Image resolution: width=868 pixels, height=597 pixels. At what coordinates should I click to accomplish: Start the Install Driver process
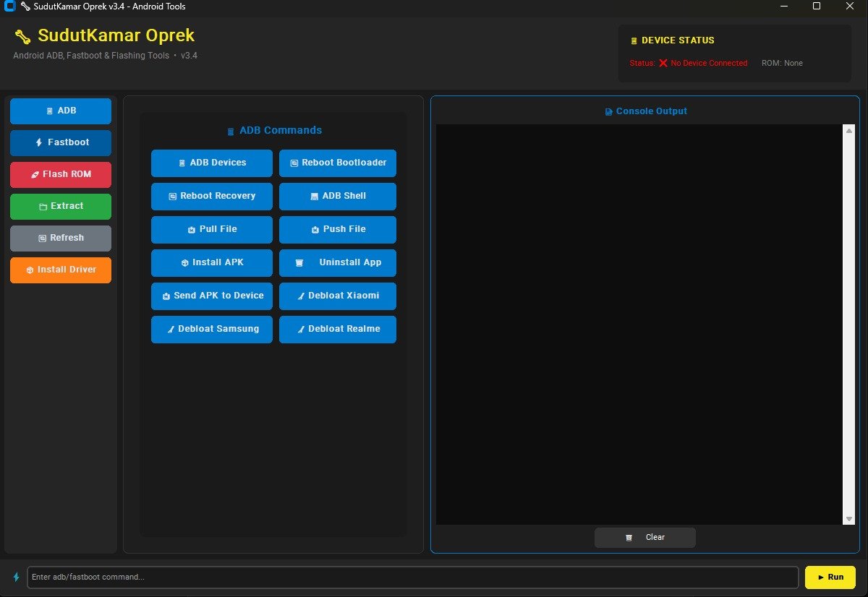pyautogui.click(x=61, y=270)
